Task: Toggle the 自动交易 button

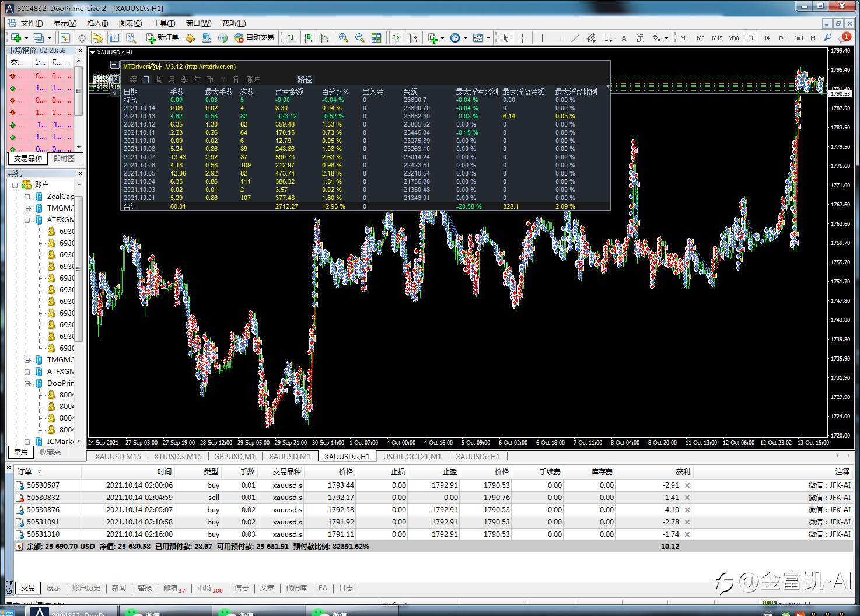Action: pyautogui.click(x=254, y=37)
